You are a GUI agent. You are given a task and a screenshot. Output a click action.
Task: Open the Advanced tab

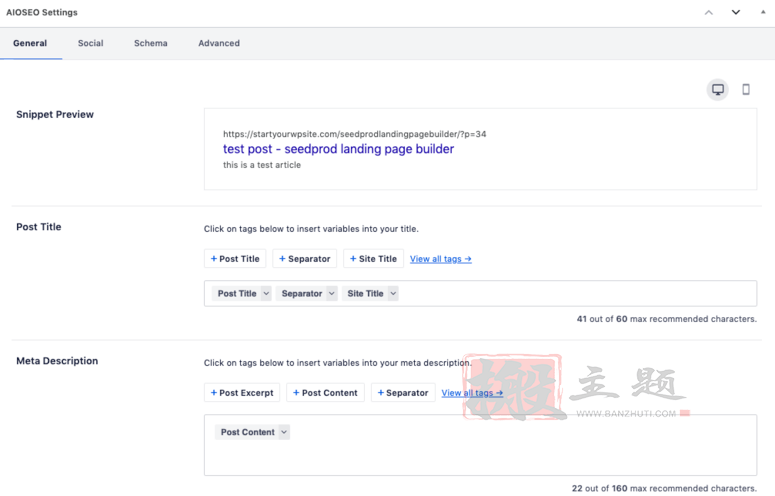pos(219,43)
